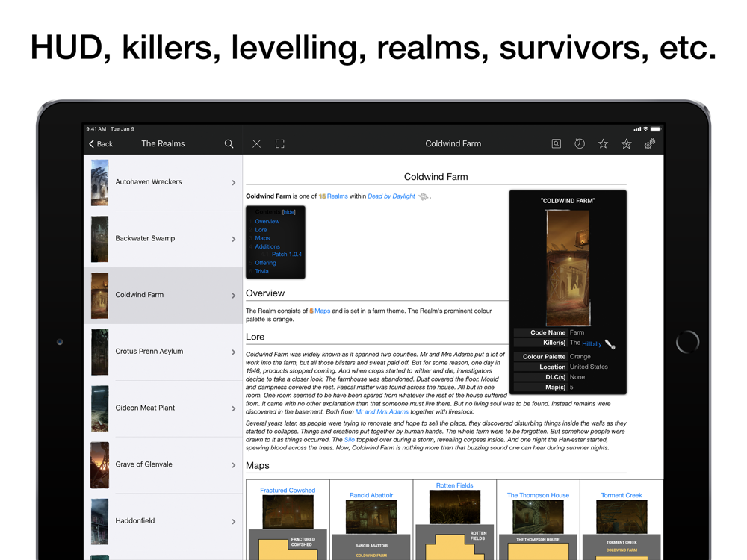Expand Grave of Glenvale chevron
The height and width of the screenshot is (560, 747).
[233, 465]
